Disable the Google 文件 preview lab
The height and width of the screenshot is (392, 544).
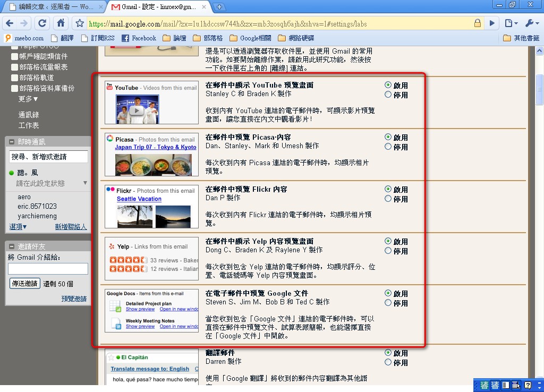tap(388, 303)
